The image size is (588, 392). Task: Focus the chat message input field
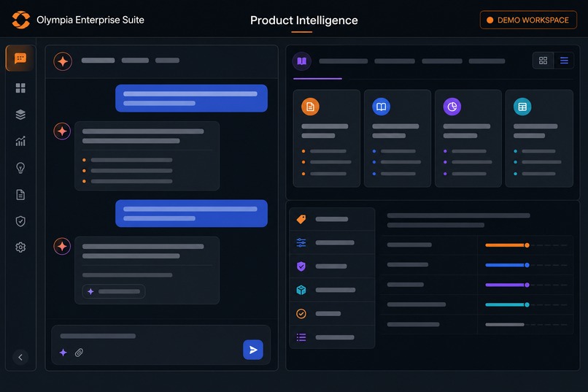(x=161, y=345)
